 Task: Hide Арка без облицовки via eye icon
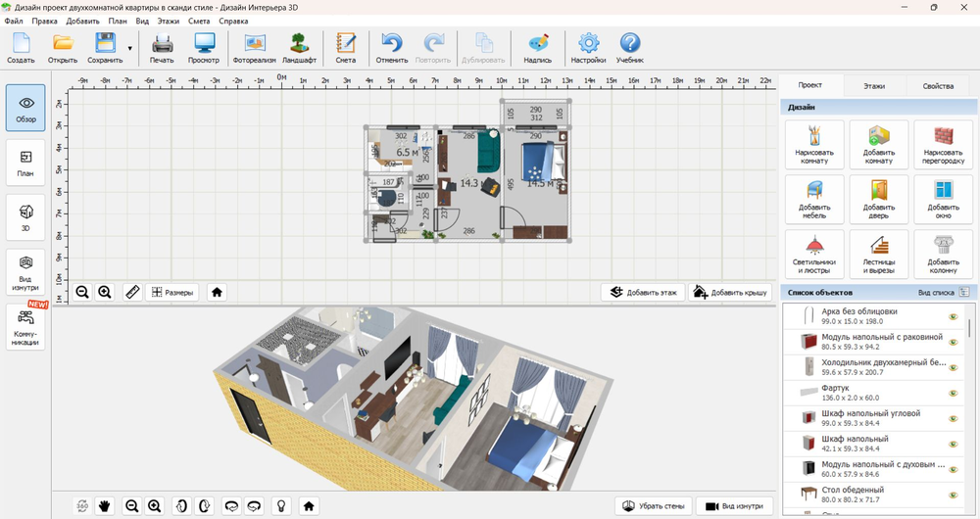[952, 317]
